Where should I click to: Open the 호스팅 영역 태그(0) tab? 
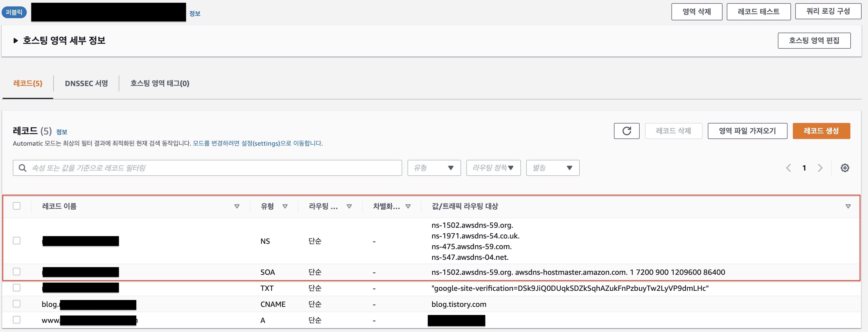coord(160,83)
